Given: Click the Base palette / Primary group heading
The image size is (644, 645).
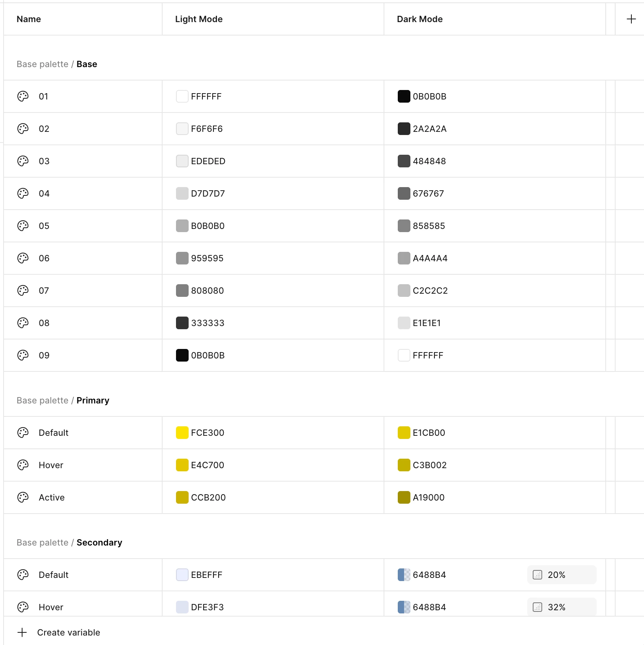Looking at the screenshot, I should coord(63,400).
